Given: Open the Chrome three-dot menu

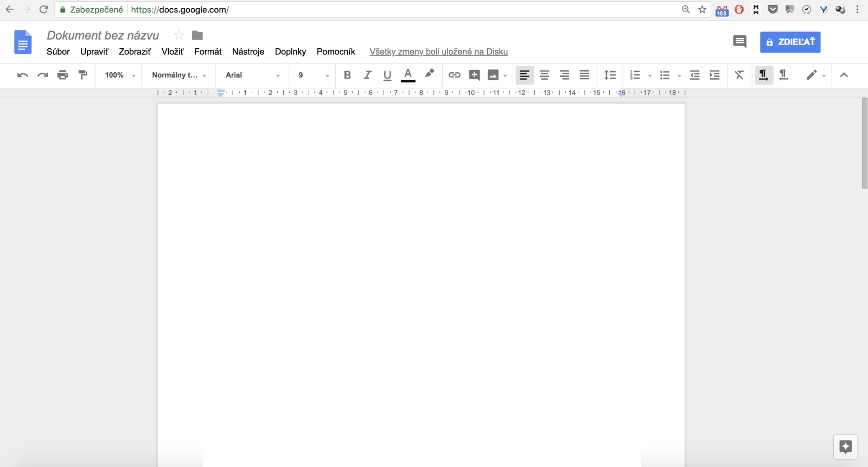Looking at the screenshot, I should (x=858, y=9).
